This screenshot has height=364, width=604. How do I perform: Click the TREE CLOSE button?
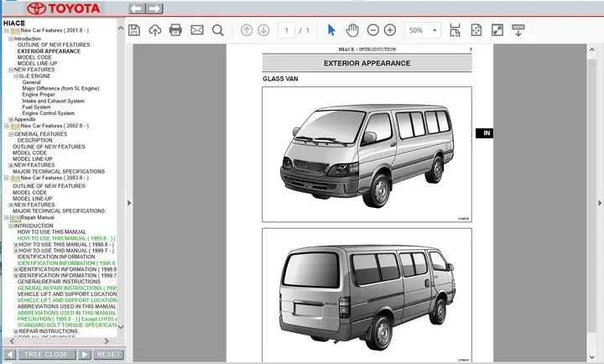pyautogui.click(x=46, y=355)
